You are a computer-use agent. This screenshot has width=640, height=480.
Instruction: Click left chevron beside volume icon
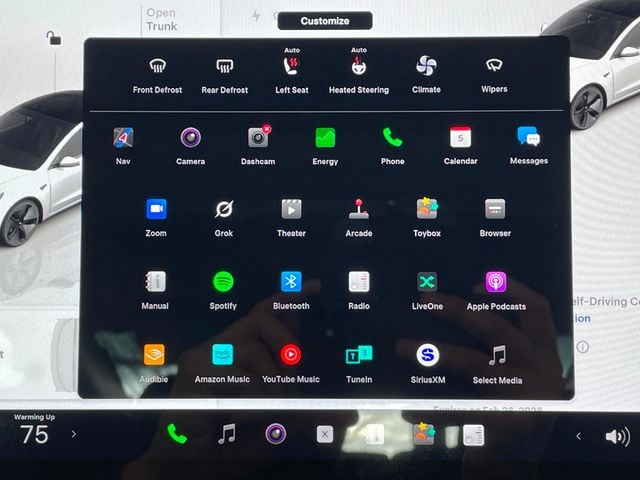click(578, 436)
